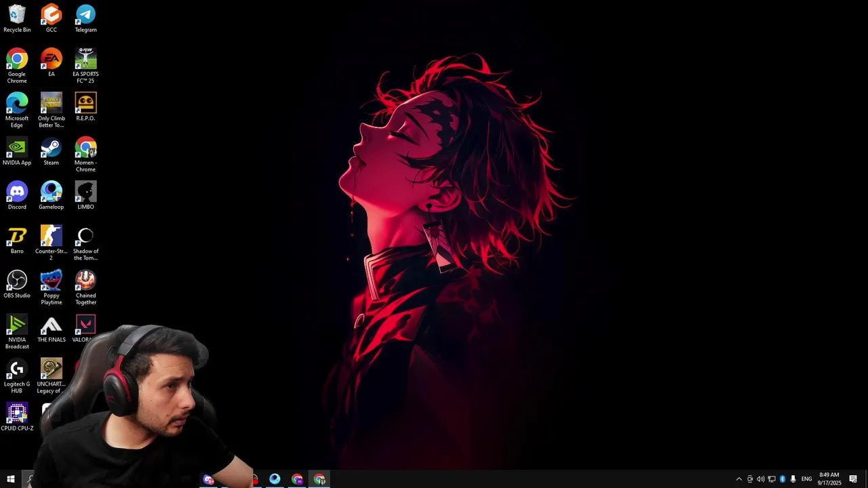868x488 pixels.
Task: Select the Steam desktop shortcut
Action: (52, 152)
